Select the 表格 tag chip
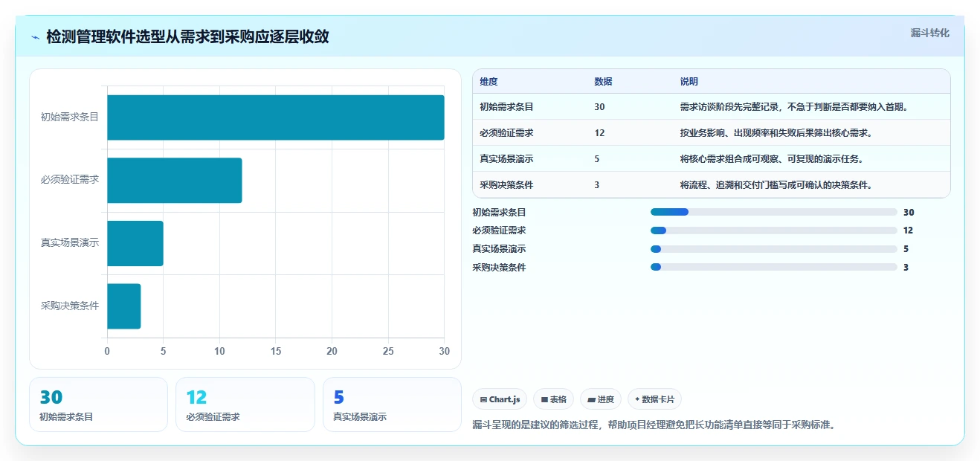Screen dimensions: 980x461 [554, 399]
